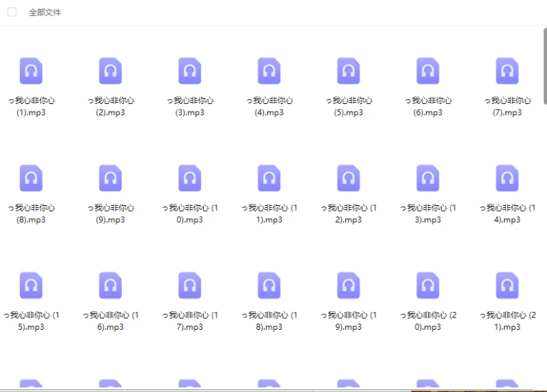The image size is (547, 392).
Task: Select audio icon of 我心非你心 (1).mp3
Action: 31,71
